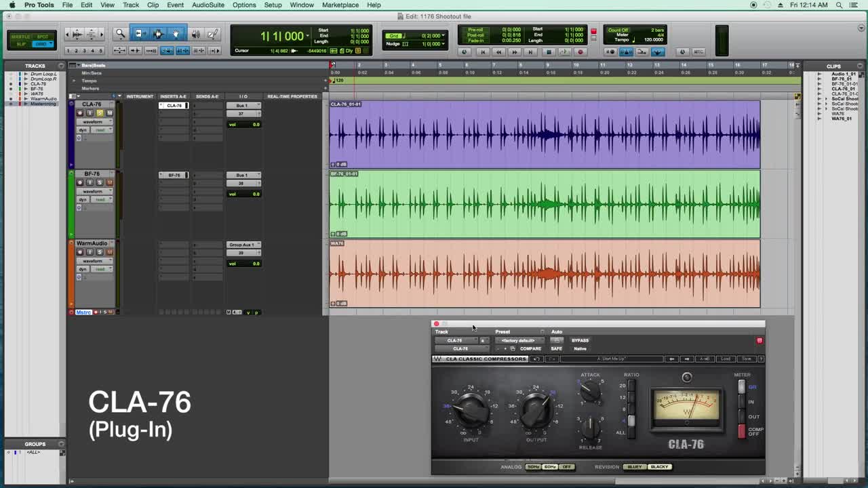Click the plug-in undo arrow icon
The image size is (868, 488).
(x=536, y=359)
